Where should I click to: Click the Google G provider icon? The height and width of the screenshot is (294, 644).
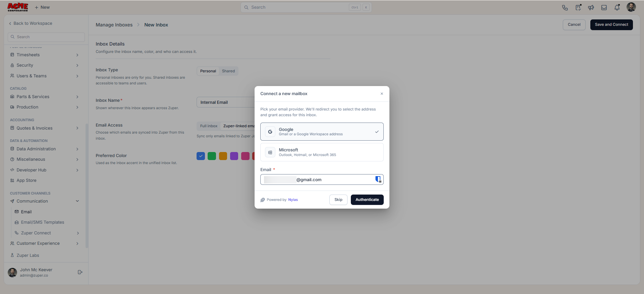coord(270,132)
